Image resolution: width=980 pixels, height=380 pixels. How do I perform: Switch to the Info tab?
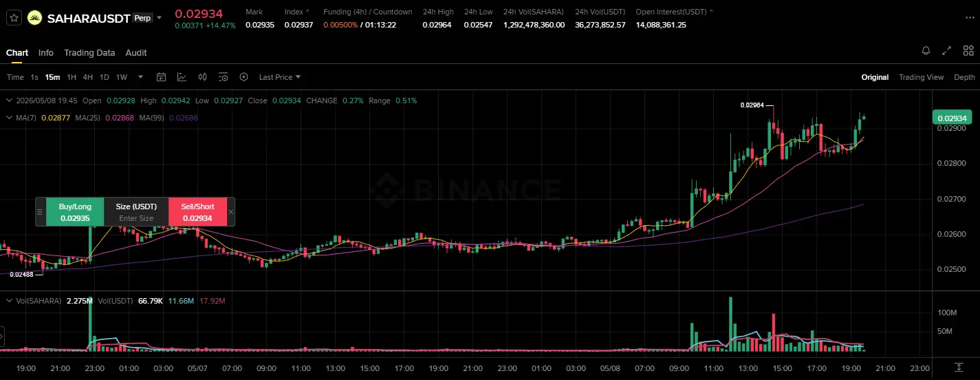(46, 52)
